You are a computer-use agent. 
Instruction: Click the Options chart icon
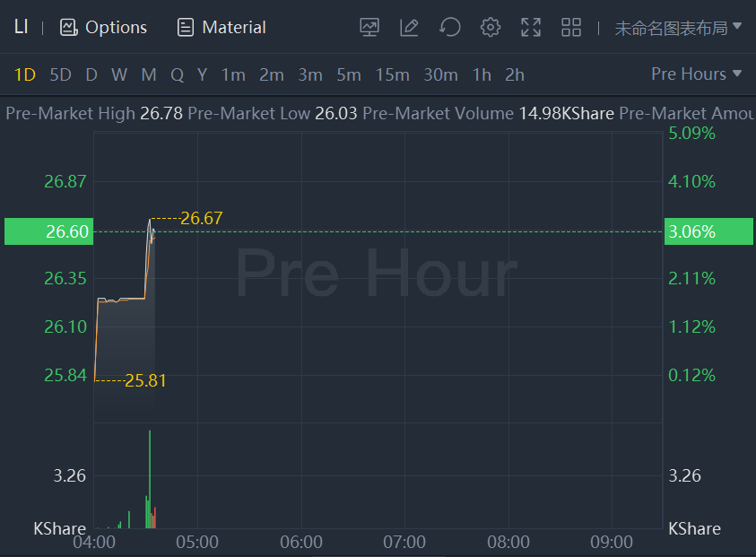point(69,27)
